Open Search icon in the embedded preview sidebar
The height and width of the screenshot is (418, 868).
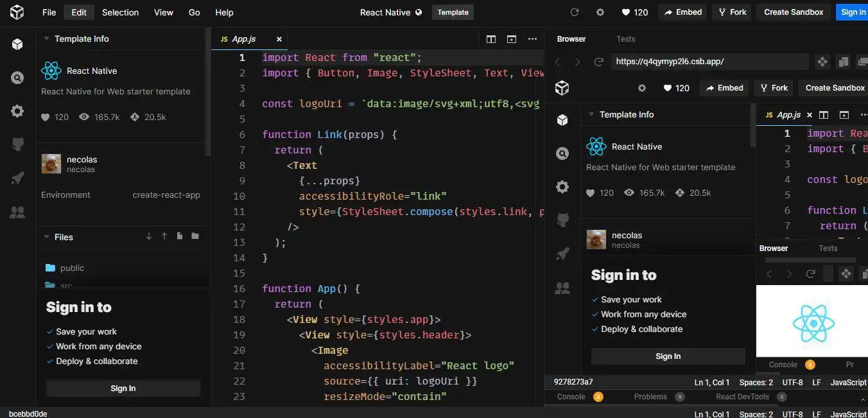(562, 153)
